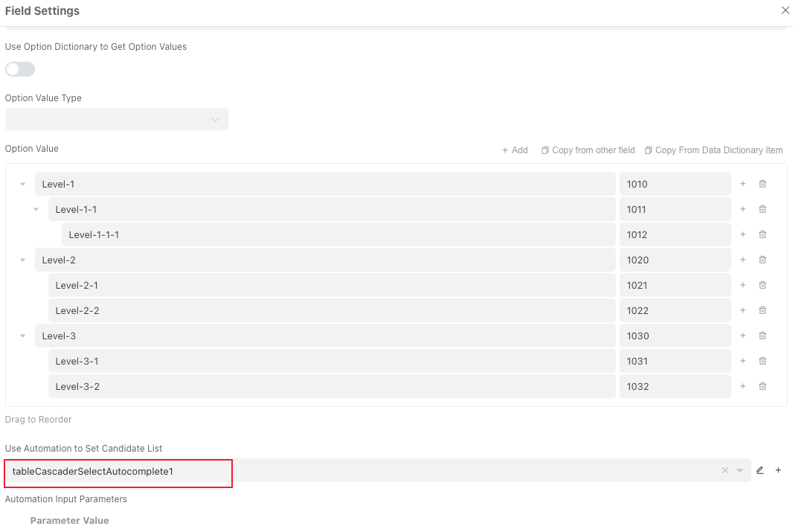Add child option under Level-1-1
This screenshot has height=532, width=793.
(742, 209)
